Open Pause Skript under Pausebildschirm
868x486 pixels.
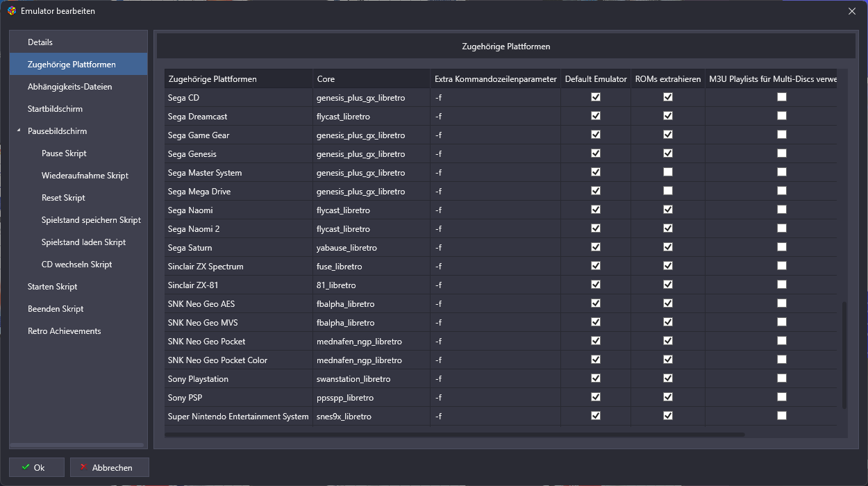pyautogui.click(x=64, y=153)
